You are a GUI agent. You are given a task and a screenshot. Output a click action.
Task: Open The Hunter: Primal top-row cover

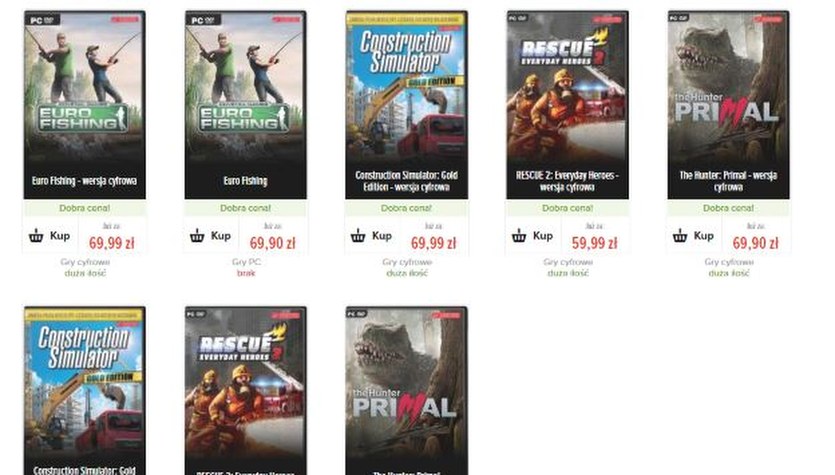pyautogui.click(x=728, y=105)
